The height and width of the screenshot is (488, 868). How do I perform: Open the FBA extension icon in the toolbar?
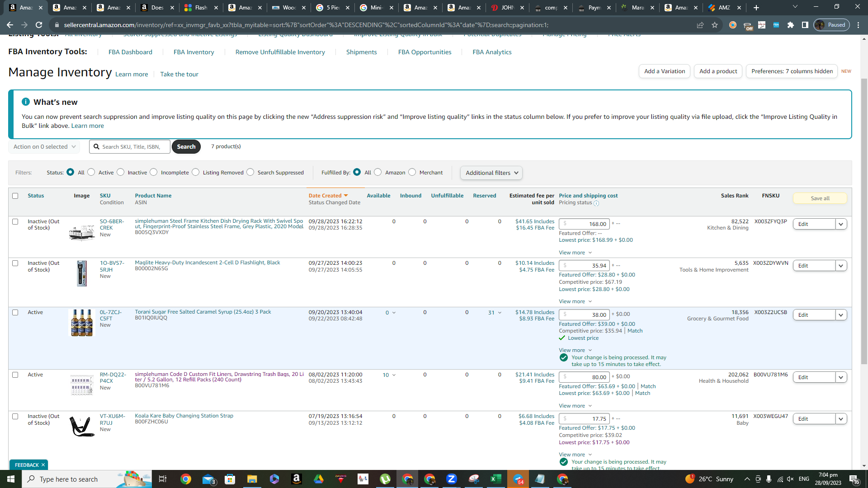[776, 25]
